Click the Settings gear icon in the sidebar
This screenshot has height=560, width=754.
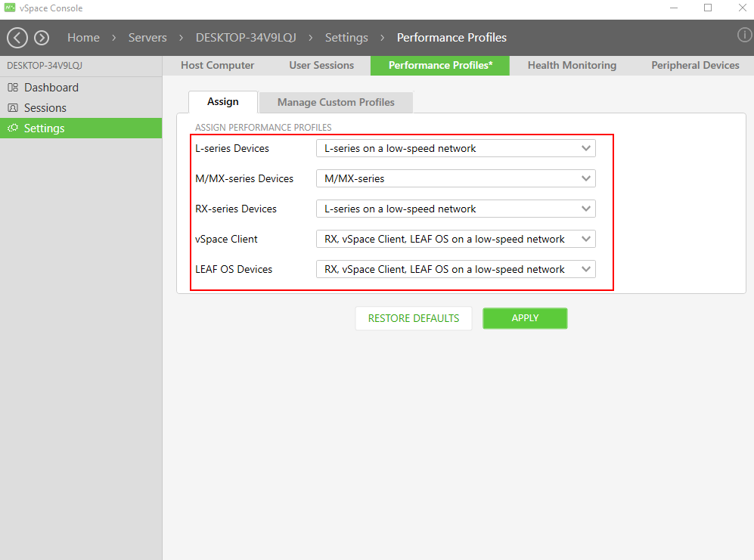(x=13, y=128)
